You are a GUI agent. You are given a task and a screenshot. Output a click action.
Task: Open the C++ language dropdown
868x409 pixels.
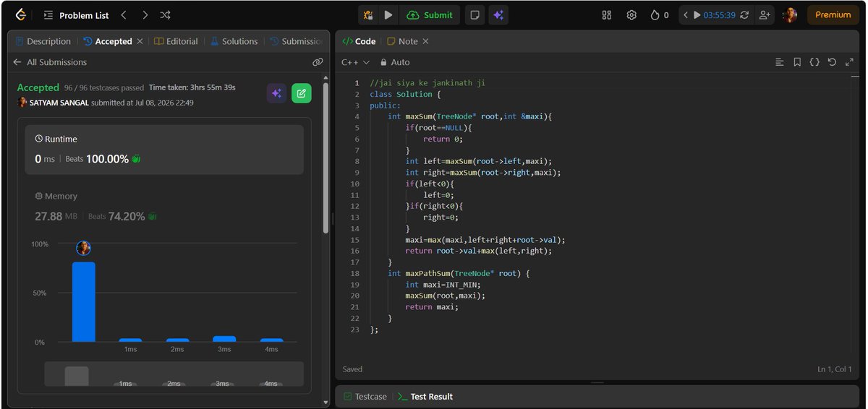click(355, 62)
